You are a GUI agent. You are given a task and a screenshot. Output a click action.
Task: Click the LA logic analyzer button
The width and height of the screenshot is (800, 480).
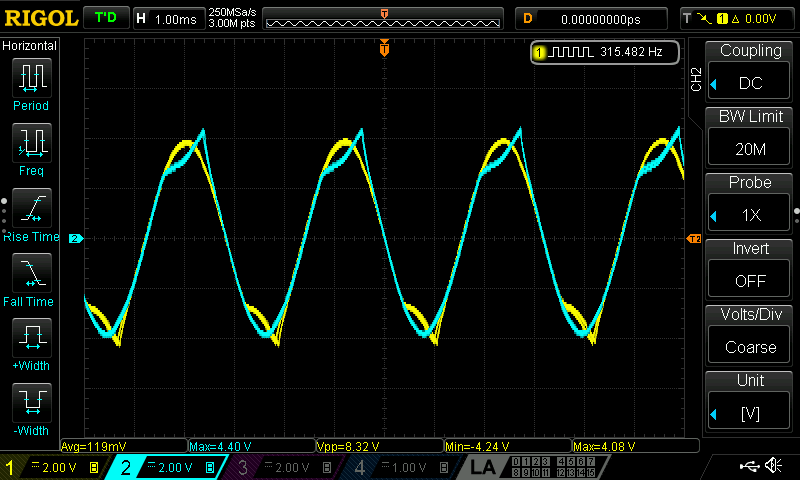click(x=483, y=467)
